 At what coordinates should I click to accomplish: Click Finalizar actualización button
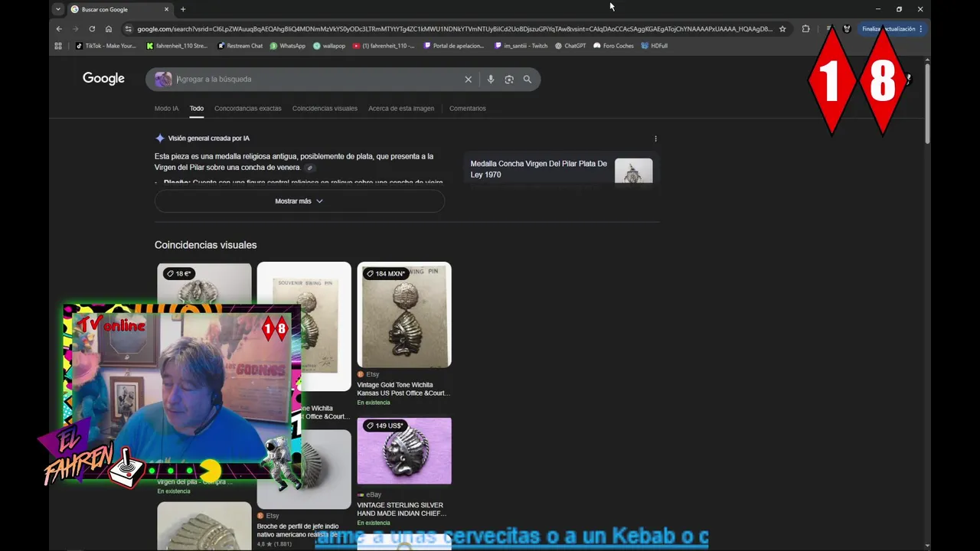pyautogui.click(x=892, y=29)
